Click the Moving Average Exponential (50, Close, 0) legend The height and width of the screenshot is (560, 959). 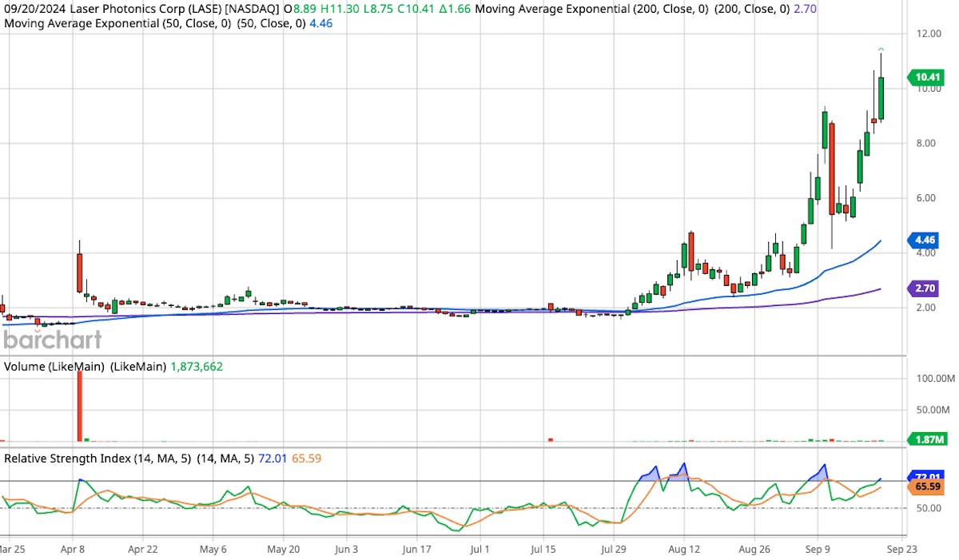(117, 23)
